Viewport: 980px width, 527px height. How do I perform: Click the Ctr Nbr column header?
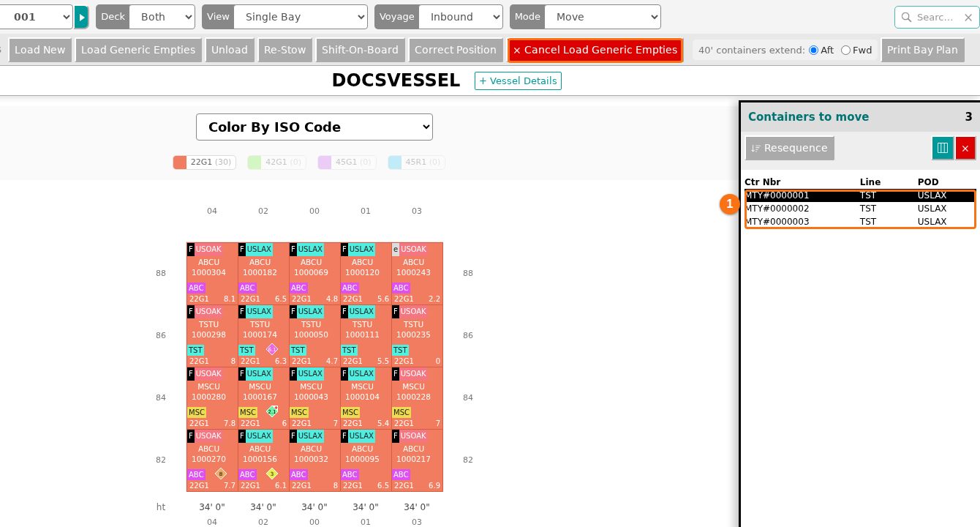tap(762, 182)
